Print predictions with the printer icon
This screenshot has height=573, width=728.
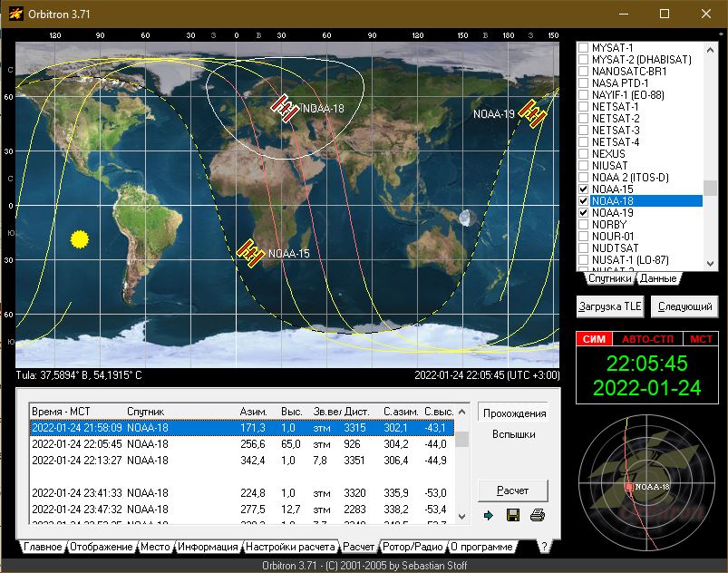tap(538, 515)
